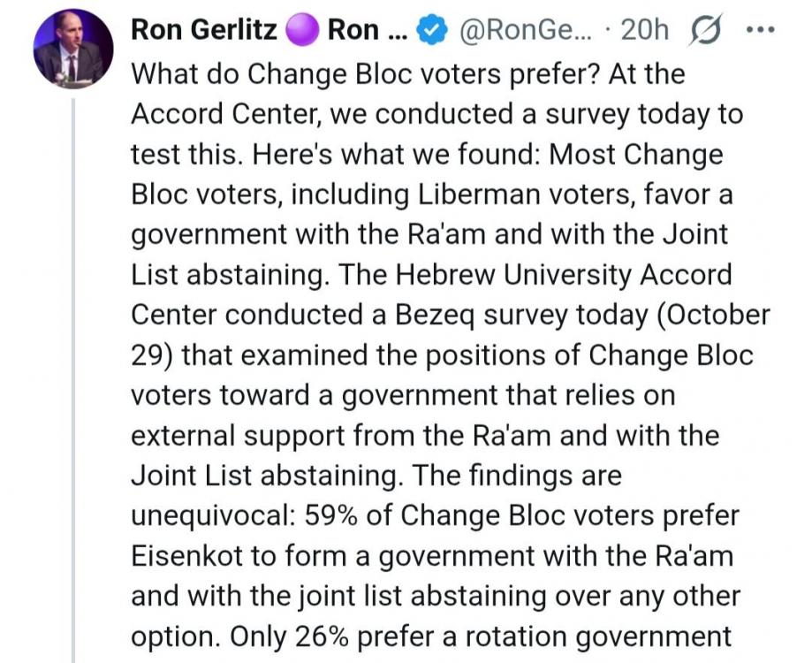Open the tweet via the 20h timestamp

pyautogui.click(x=645, y=30)
